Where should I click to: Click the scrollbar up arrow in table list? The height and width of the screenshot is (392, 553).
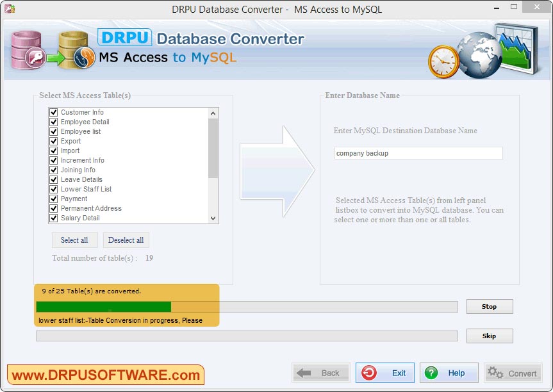pos(213,112)
